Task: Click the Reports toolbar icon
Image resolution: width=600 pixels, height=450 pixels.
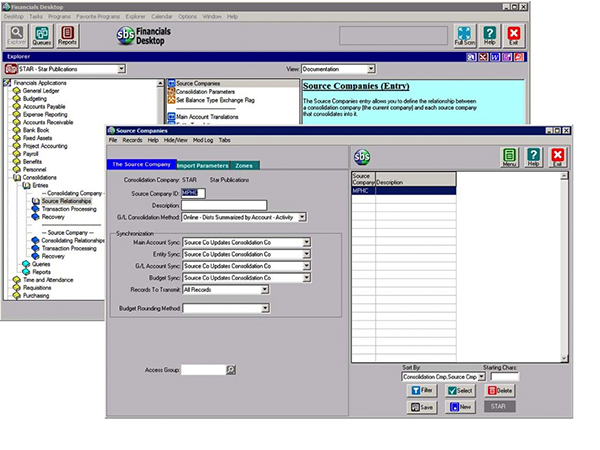Action: 67,36
